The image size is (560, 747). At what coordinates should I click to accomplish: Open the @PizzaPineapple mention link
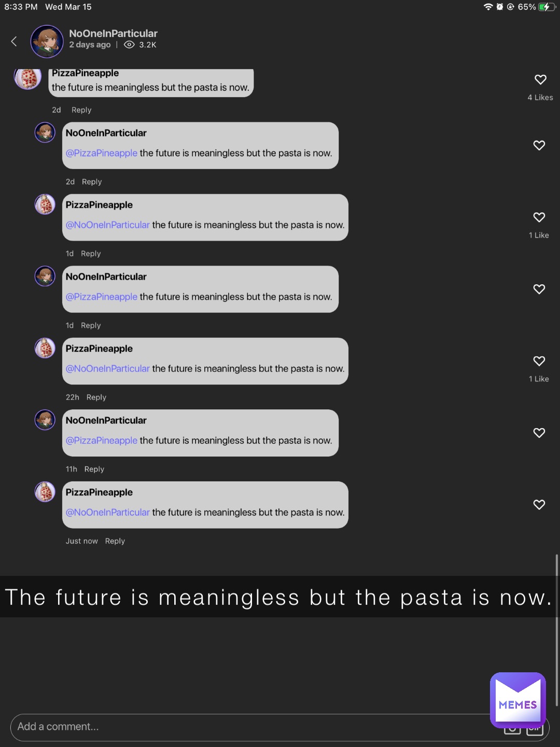[101, 440]
